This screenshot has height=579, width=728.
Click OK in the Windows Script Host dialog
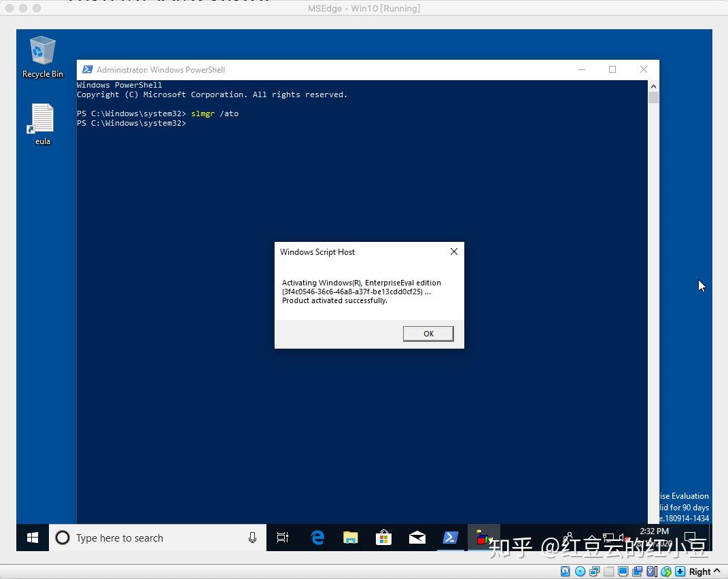pyautogui.click(x=428, y=334)
